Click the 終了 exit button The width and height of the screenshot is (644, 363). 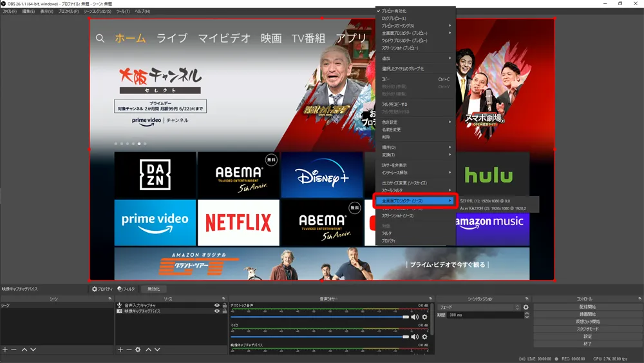pyautogui.click(x=587, y=344)
